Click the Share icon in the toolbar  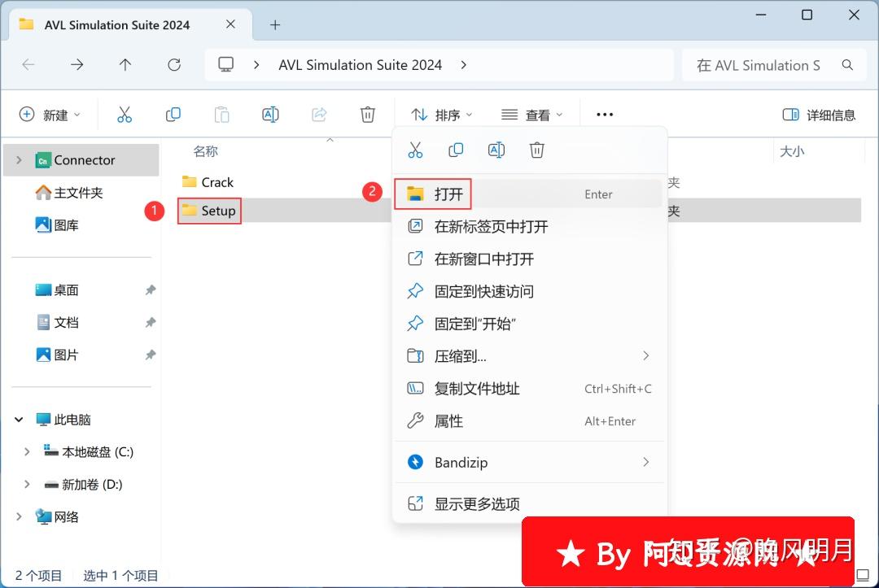click(319, 114)
